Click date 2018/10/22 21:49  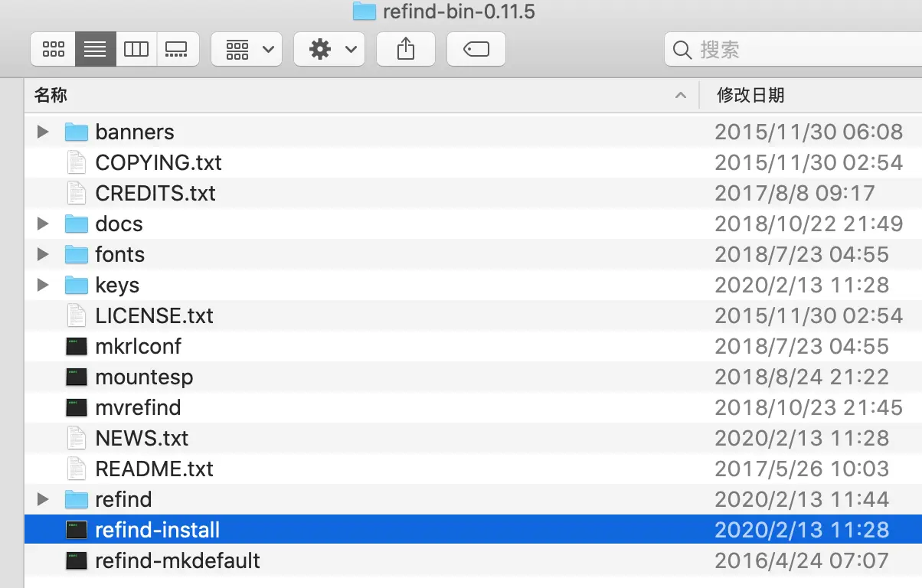click(809, 224)
